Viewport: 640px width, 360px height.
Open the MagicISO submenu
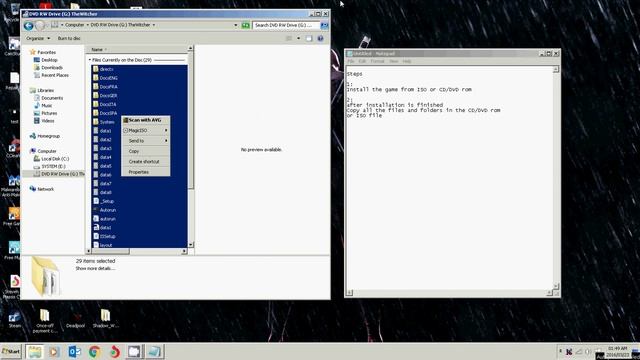tap(146, 130)
